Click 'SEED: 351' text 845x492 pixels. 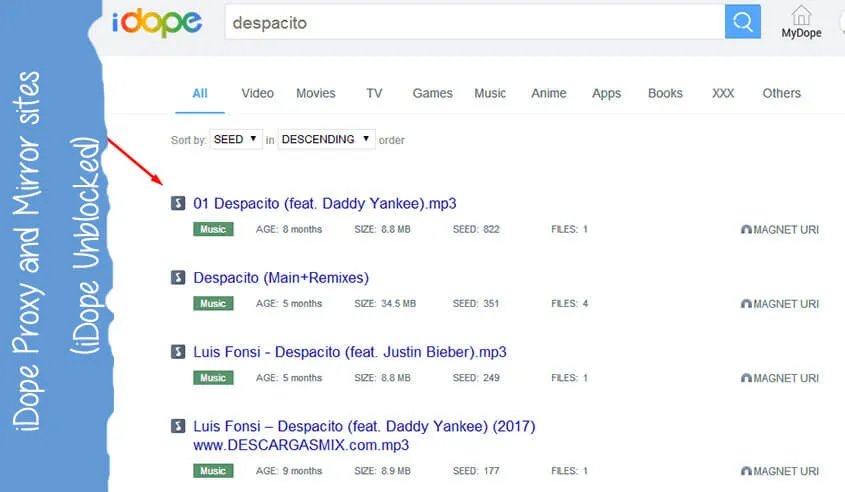(x=476, y=303)
